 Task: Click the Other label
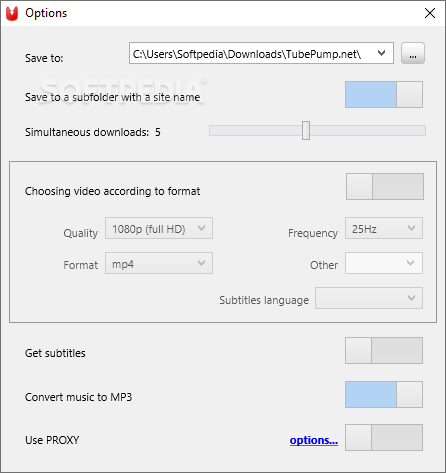[324, 265]
